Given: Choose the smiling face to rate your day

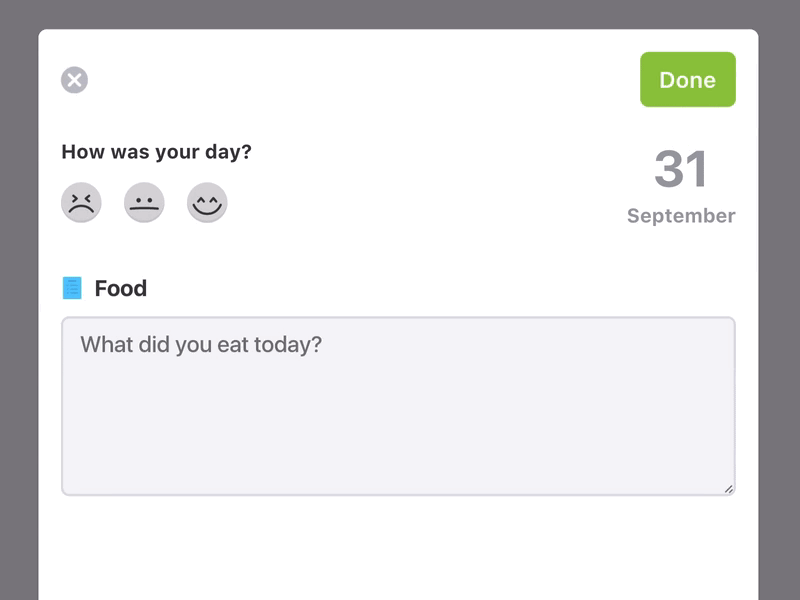Looking at the screenshot, I should (x=207, y=202).
